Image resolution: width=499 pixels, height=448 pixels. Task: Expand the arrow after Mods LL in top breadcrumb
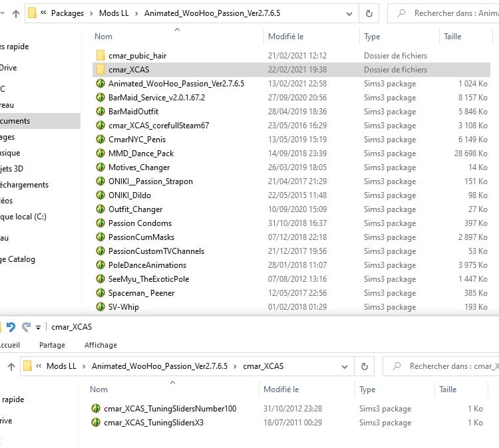point(136,14)
